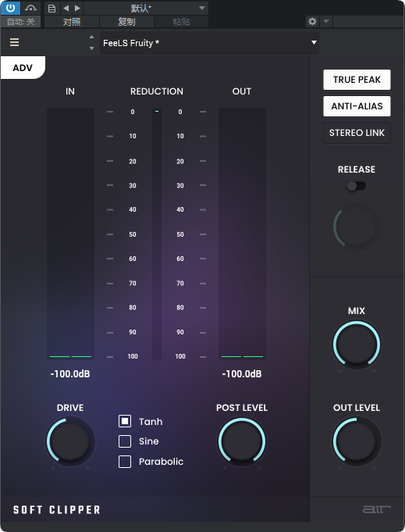Click the POST LEVEL label
Image resolution: width=405 pixels, height=532 pixels.
coord(242,408)
